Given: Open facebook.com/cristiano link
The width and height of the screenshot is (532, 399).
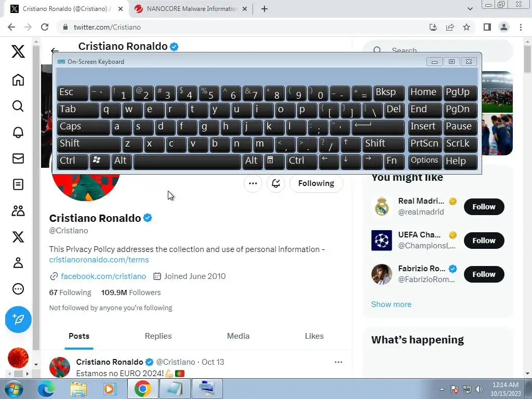Looking at the screenshot, I should point(103,276).
